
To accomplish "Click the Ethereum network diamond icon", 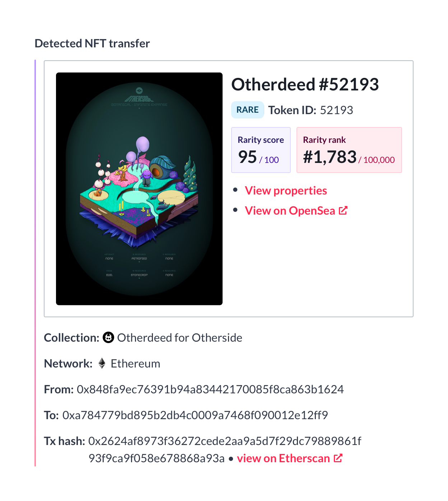I will point(102,363).
